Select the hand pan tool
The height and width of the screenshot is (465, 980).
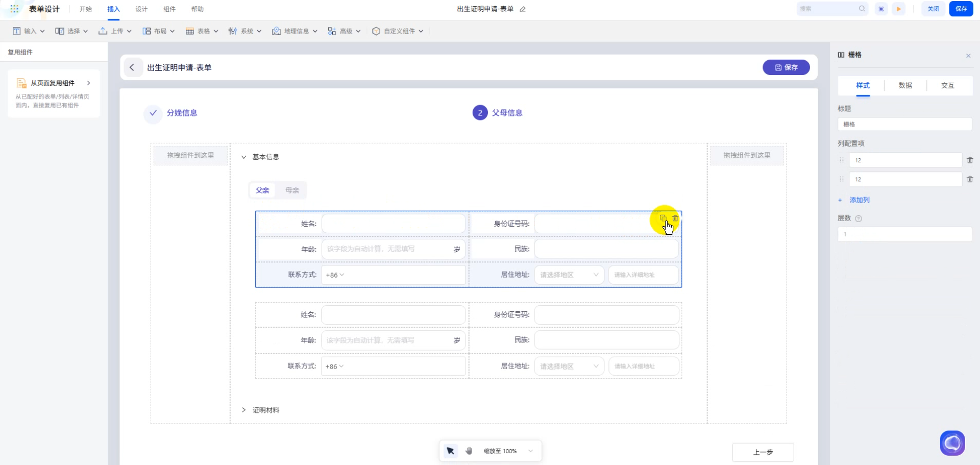(x=469, y=451)
